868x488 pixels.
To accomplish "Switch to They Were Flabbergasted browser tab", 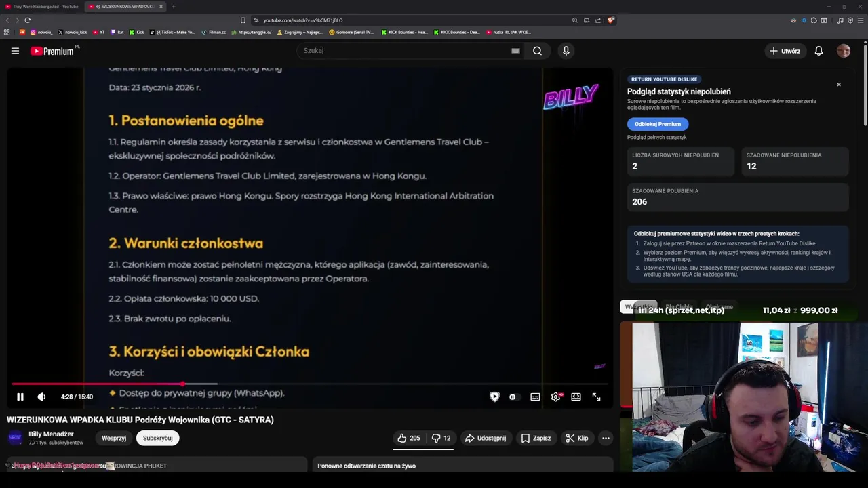I will pyautogui.click(x=42, y=7).
